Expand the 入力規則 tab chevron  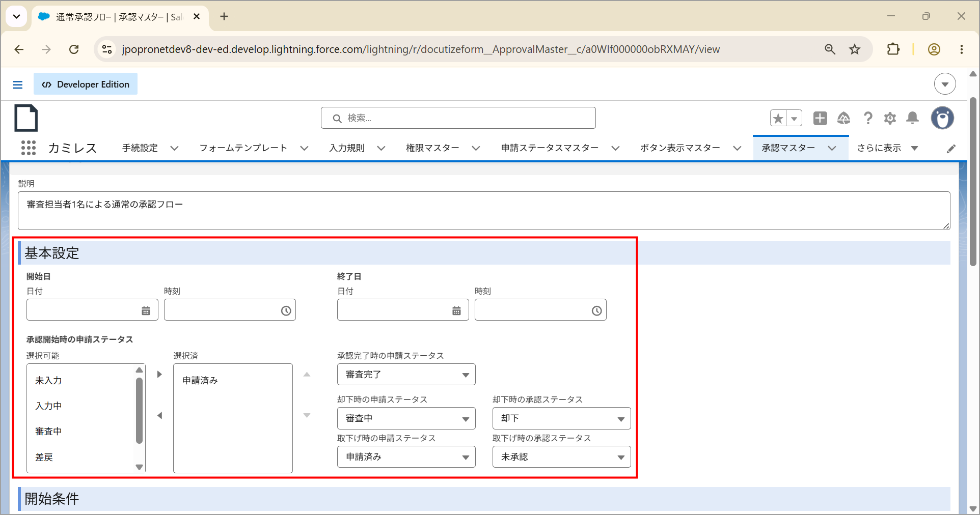pos(381,148)
